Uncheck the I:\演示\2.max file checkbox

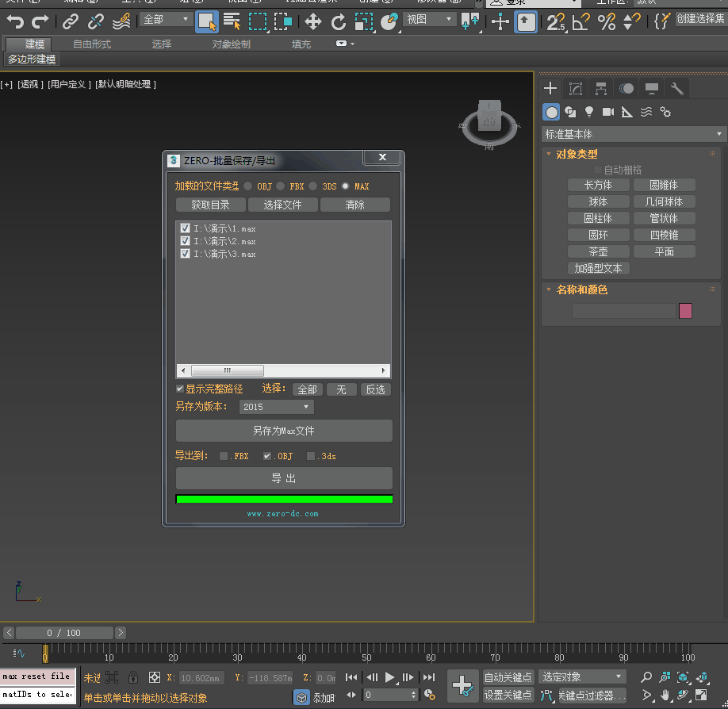pyautogui.click(x=186, y=241)
